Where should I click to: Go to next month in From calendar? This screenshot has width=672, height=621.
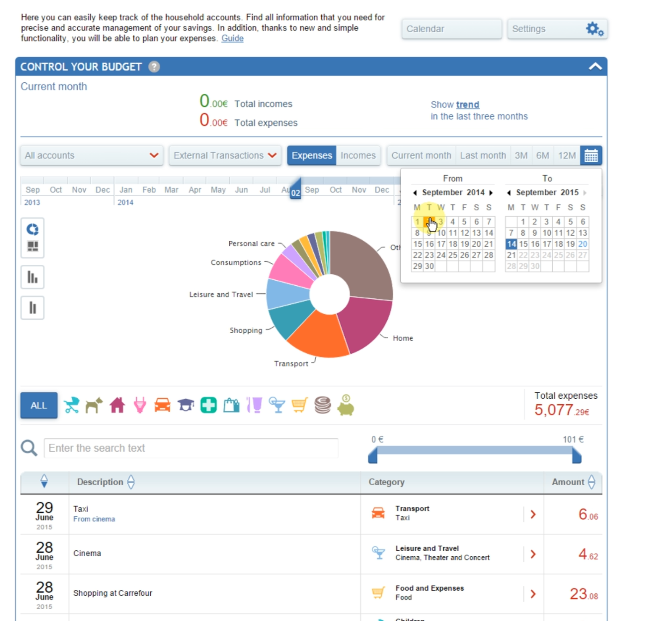[491, 192]
